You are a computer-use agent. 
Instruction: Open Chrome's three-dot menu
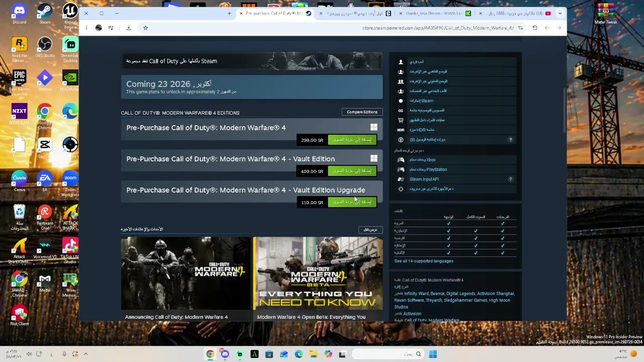pos(87,28)
